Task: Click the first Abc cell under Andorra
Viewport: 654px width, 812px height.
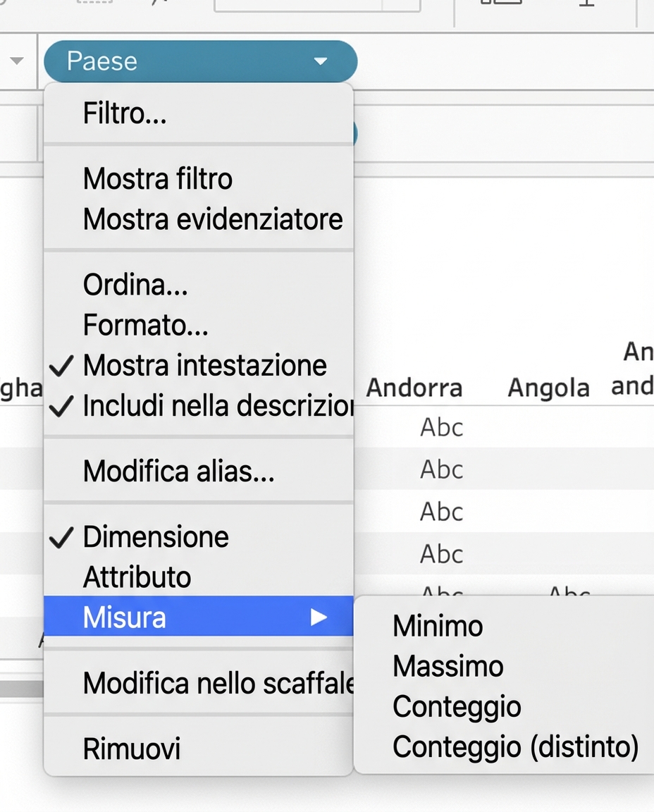Action: pyautogui.click(x=441, y=427)
